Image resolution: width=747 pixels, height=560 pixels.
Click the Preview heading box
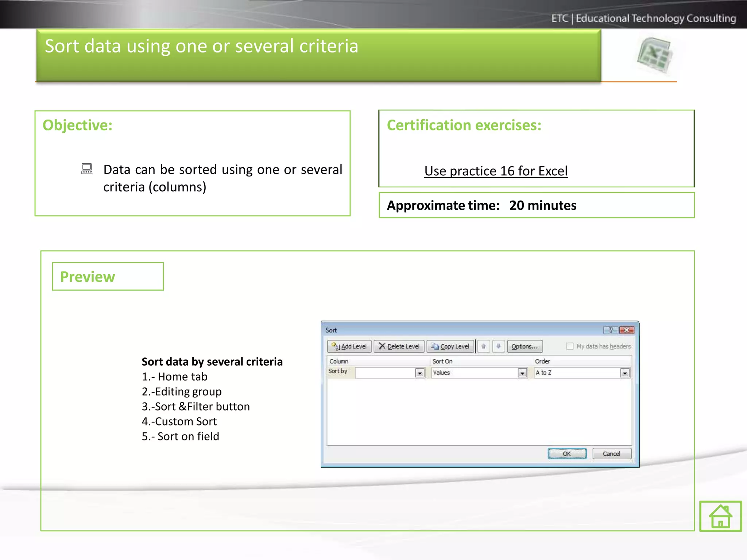click(x=108, y=276)
